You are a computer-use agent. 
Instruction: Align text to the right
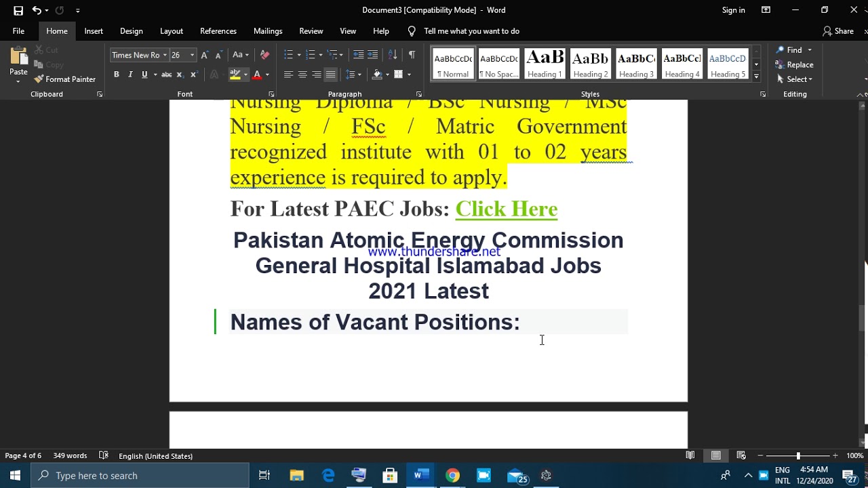click(x=317, y=75)
